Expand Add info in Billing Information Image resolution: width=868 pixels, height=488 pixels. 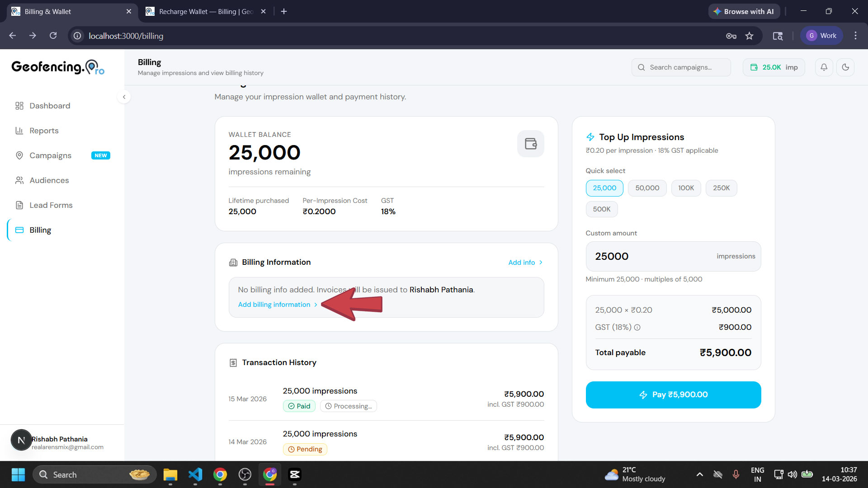[524, 262]
